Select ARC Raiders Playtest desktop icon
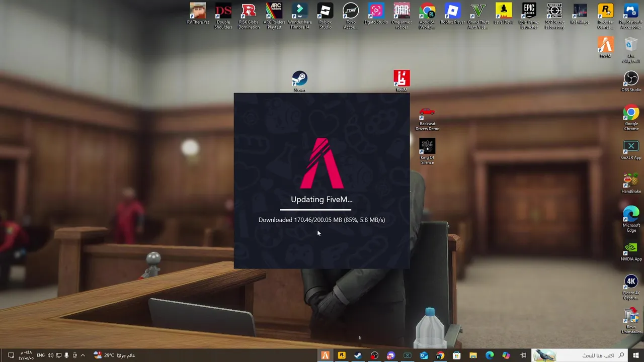 click(x=274, y=16)
